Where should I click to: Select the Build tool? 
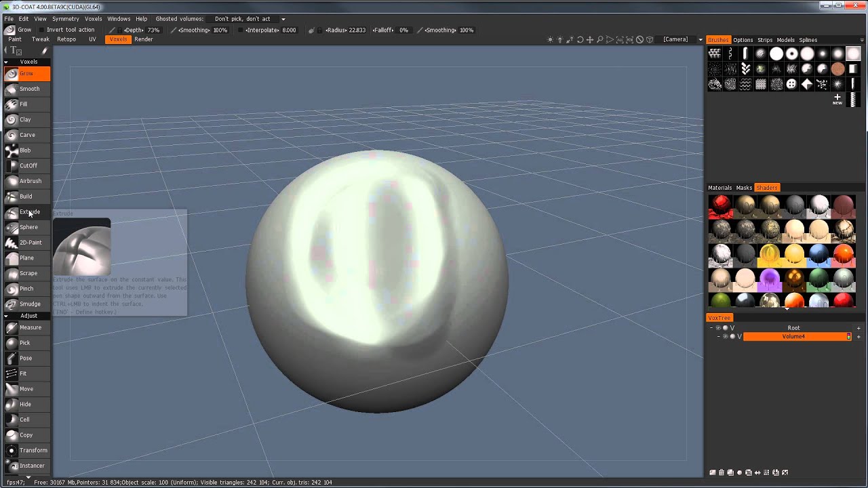[x=26, y=197]
